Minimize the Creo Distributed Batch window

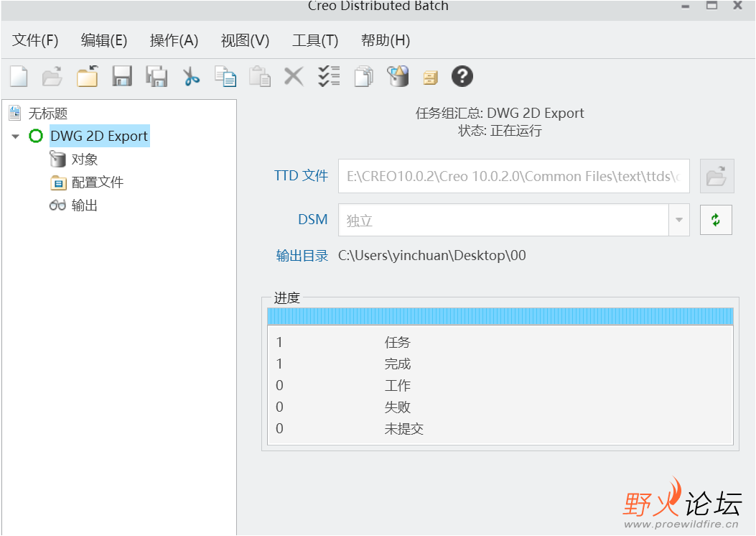tap(685, 6)
